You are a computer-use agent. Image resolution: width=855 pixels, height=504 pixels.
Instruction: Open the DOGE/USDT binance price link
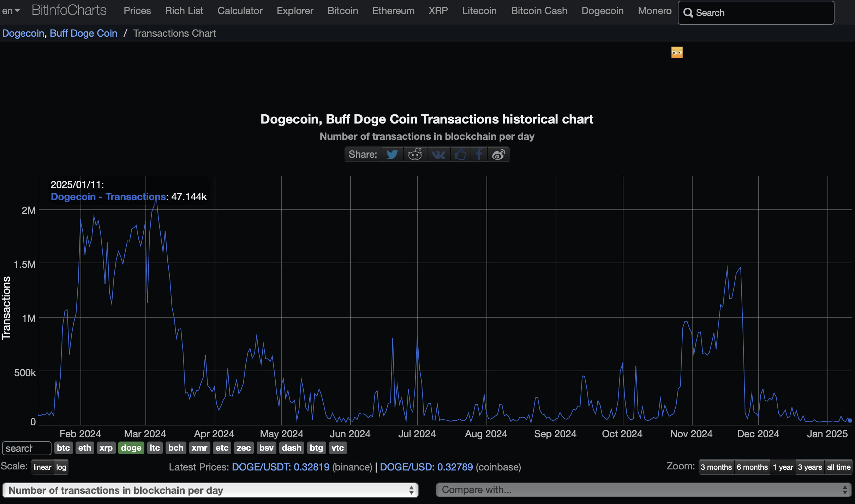point(280,467)
